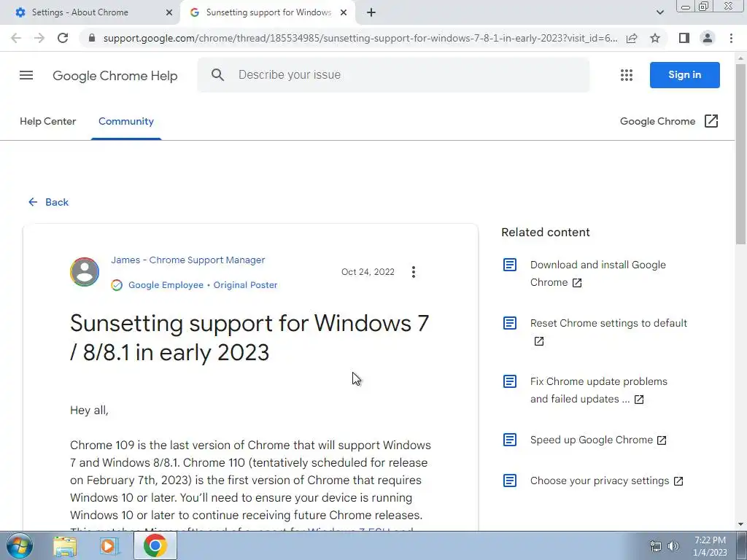
Task: Open the volume control in system tray
Action: 673,546
